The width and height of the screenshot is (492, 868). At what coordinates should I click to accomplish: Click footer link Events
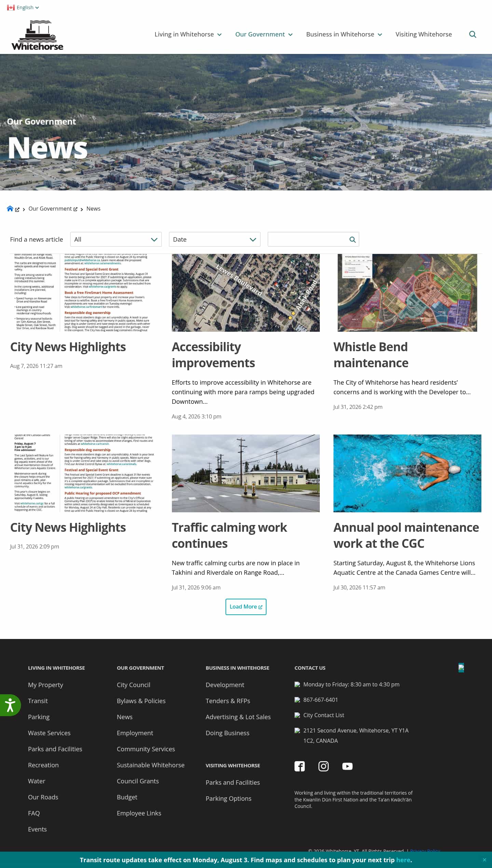click(x=37, y=829)
